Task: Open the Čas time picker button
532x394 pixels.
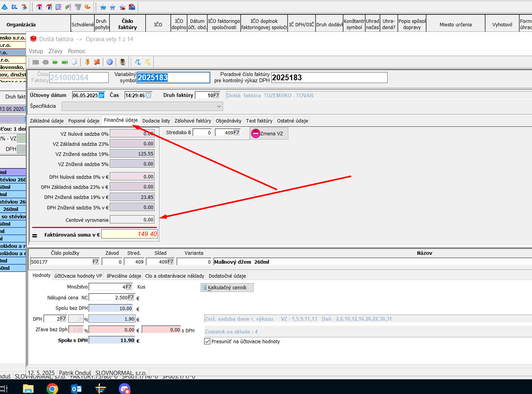Action: coord(148,95)
